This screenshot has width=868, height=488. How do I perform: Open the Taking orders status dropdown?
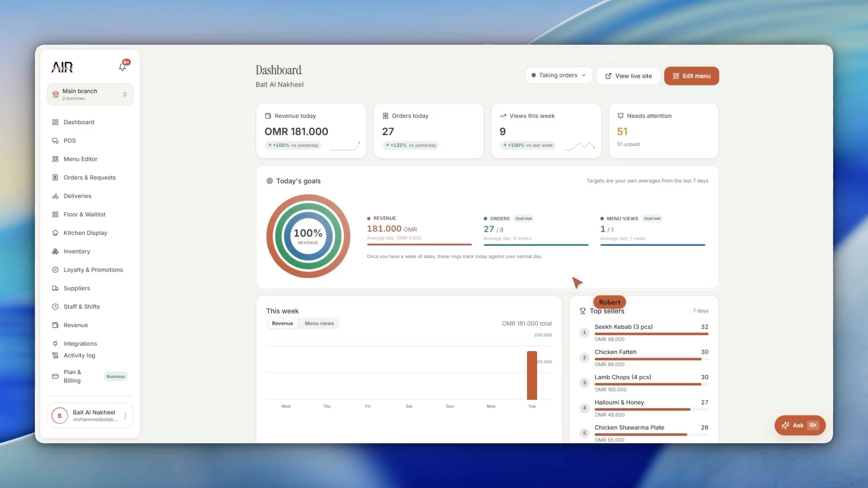click(559, 75)
